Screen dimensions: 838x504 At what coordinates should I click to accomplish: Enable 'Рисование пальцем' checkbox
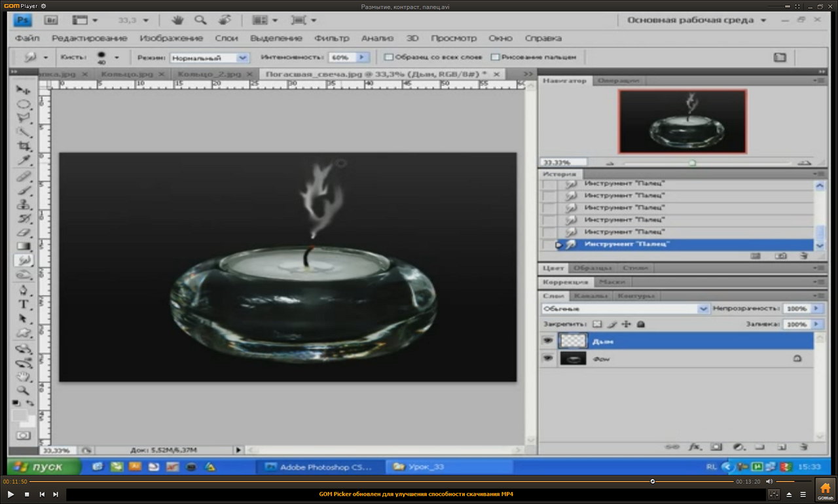coord(495,58)
